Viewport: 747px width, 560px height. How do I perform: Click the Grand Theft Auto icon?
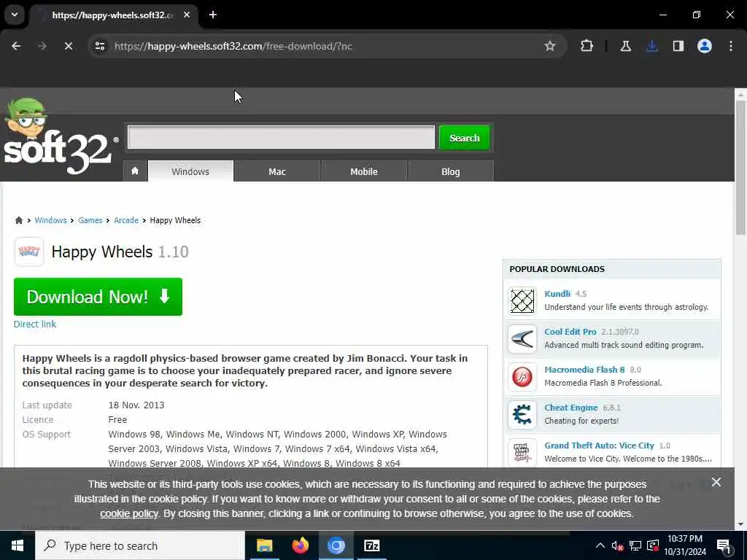[522, 452]
